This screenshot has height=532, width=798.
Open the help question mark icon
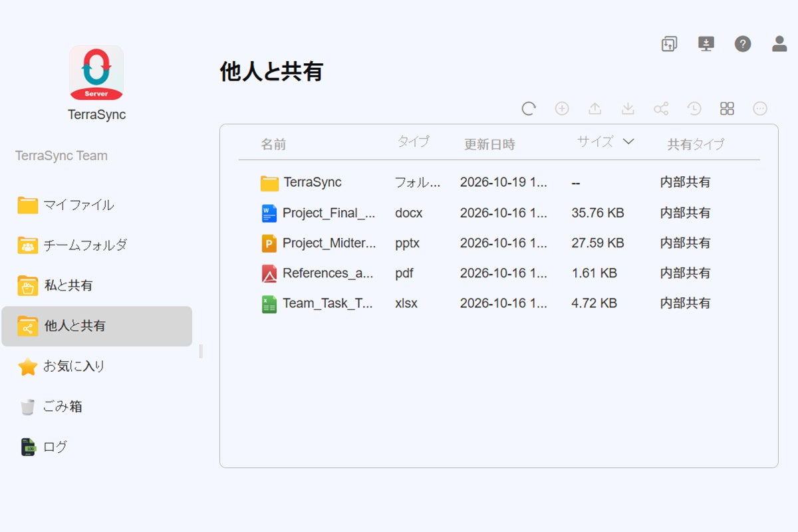(x=743, y=44)
